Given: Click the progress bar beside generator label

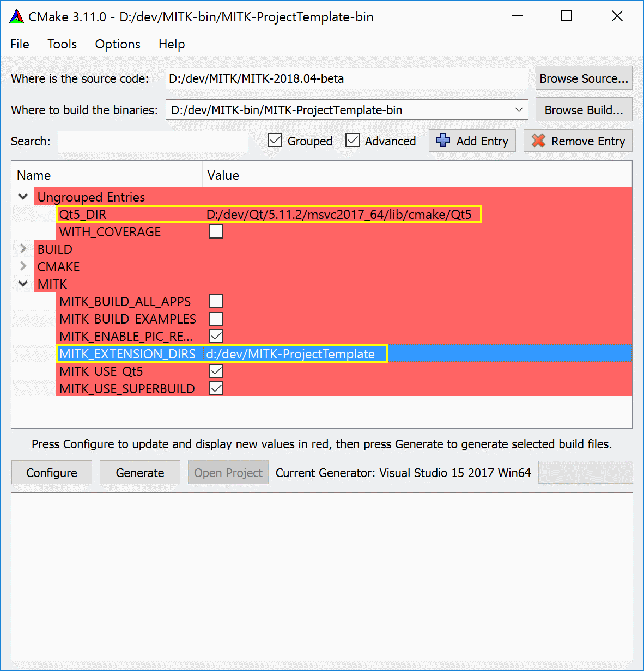Looking at the screenshot, I should [x=586, y=472].
